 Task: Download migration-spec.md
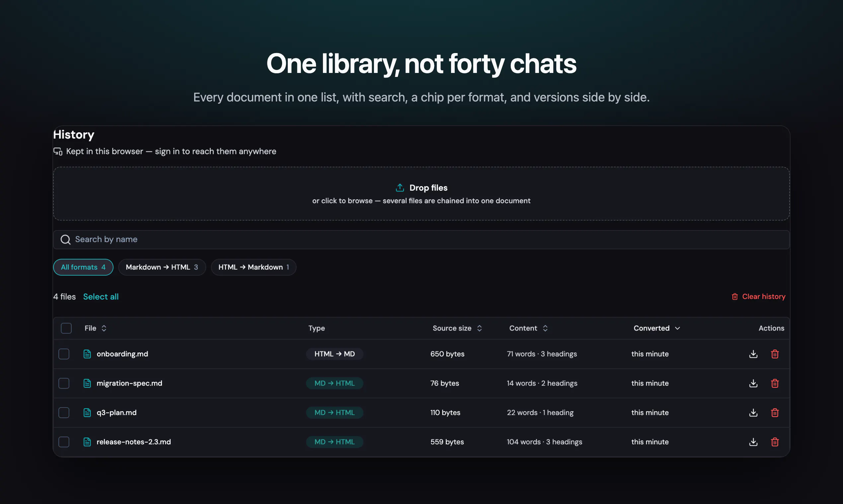point(753,383)
